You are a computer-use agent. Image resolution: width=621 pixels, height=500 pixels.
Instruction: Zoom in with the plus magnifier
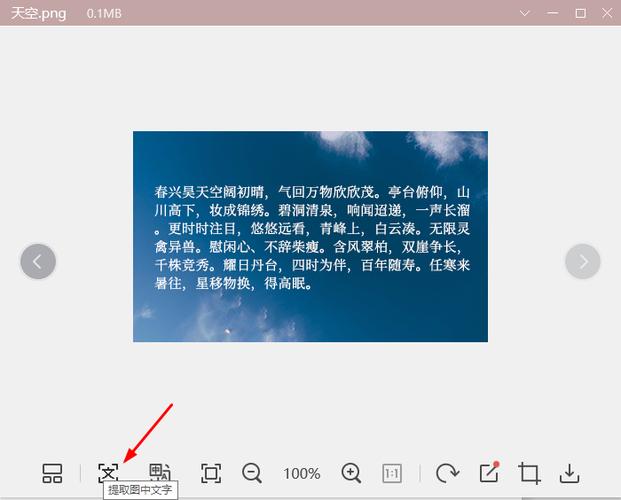click(x=351, y=473)
